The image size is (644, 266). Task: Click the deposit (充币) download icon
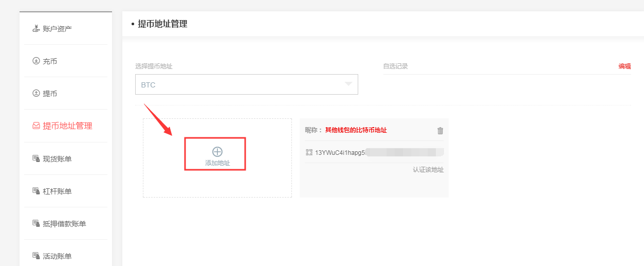[36, 61]
